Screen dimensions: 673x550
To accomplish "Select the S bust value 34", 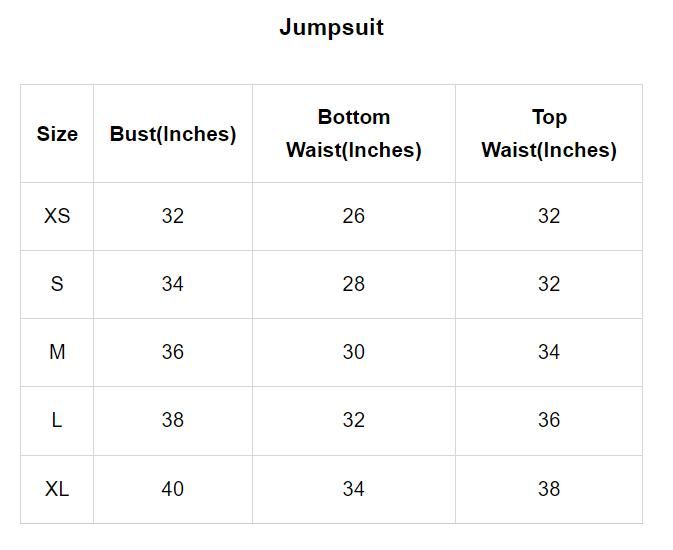I will tap(173, 284).
